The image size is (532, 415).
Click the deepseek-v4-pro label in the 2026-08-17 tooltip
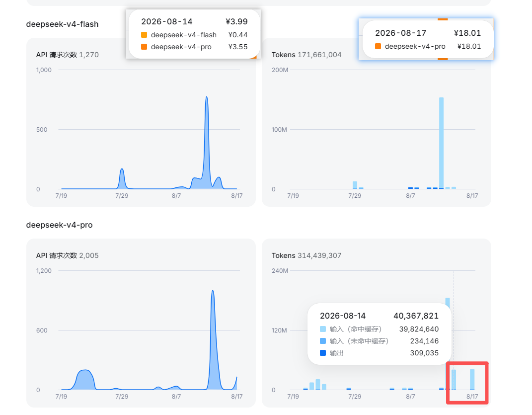(x=415, y=46)
